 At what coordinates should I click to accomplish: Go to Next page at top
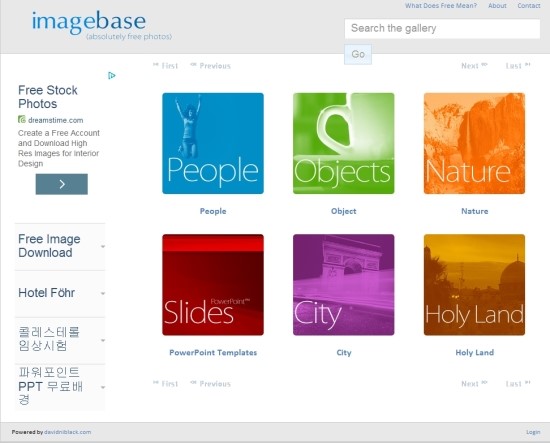474,66
